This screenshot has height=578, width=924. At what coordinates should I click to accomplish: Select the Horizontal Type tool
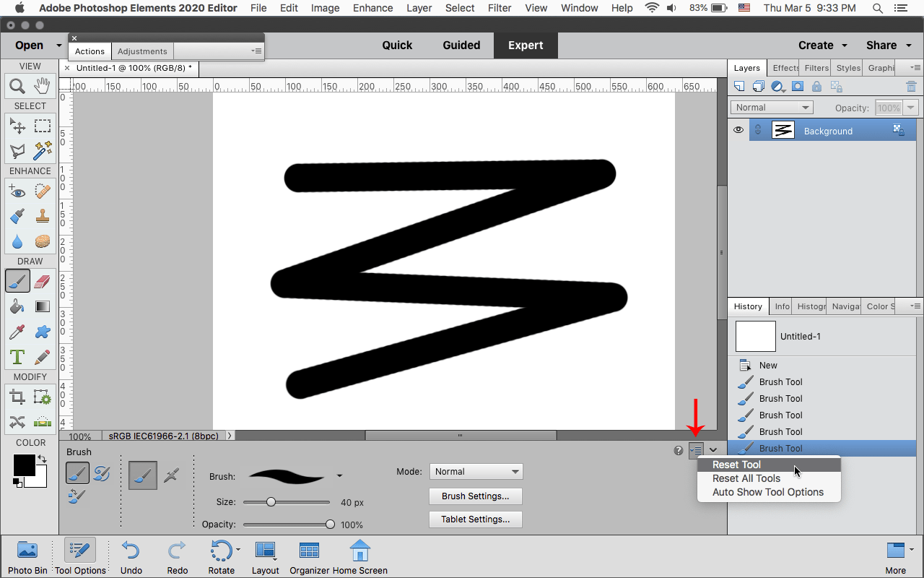(17, 357)
